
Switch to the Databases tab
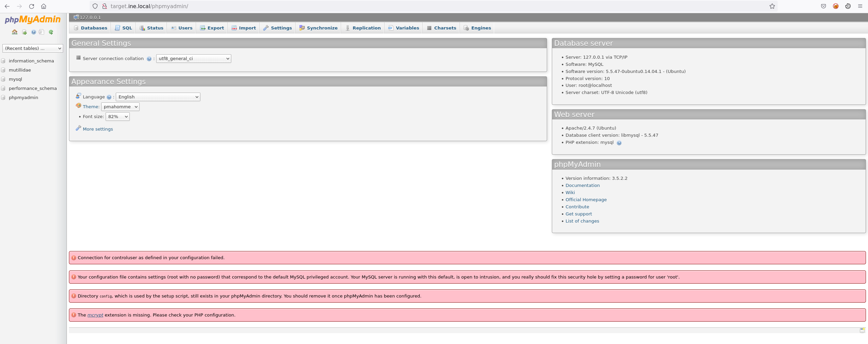(90, 28)
